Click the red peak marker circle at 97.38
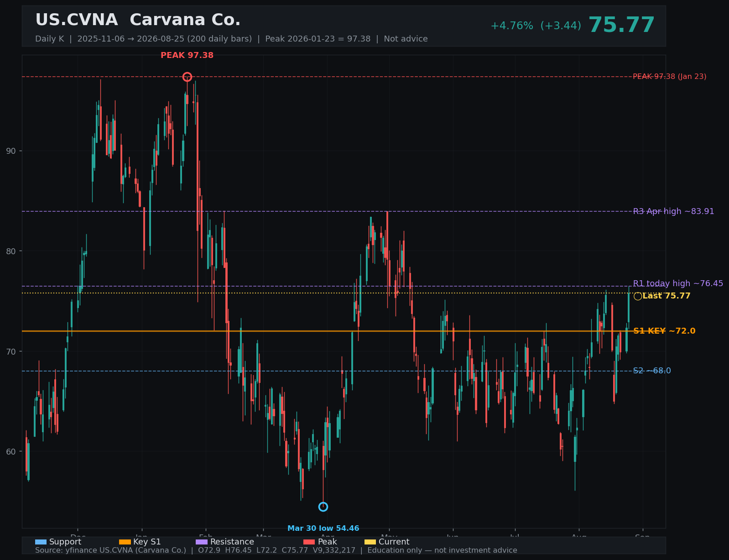The height and width of the screenshot is (560, 729). (x=187, y=77)
